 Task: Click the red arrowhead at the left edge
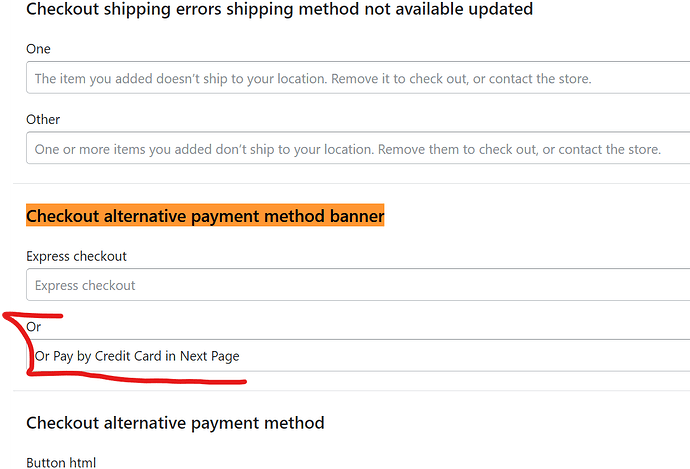coord(5,317)
